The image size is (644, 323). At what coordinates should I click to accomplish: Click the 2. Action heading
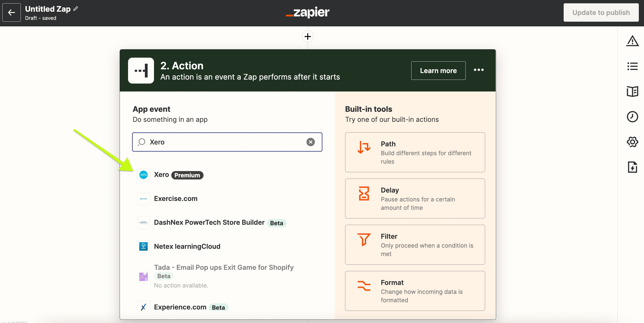(x=182, y=66)
